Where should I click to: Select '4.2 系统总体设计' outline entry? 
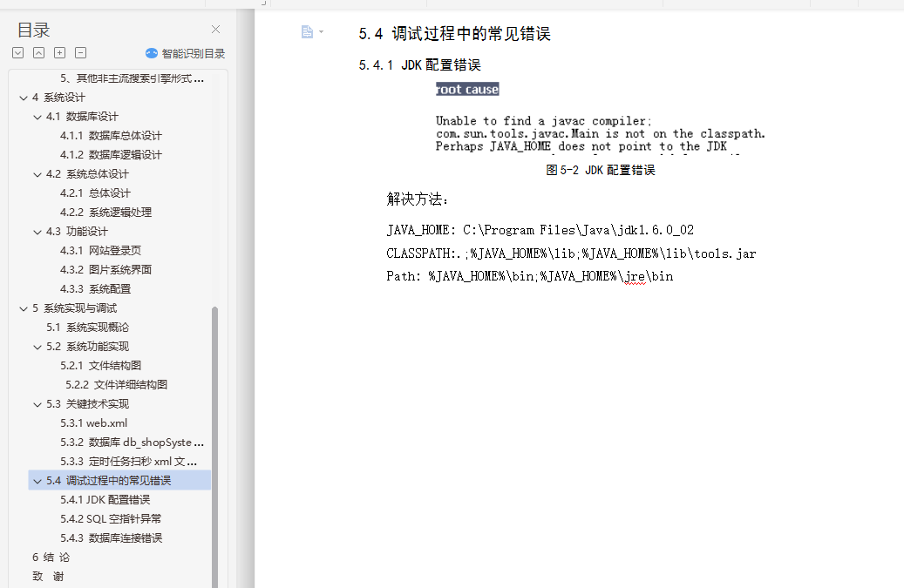pos(87,174)
